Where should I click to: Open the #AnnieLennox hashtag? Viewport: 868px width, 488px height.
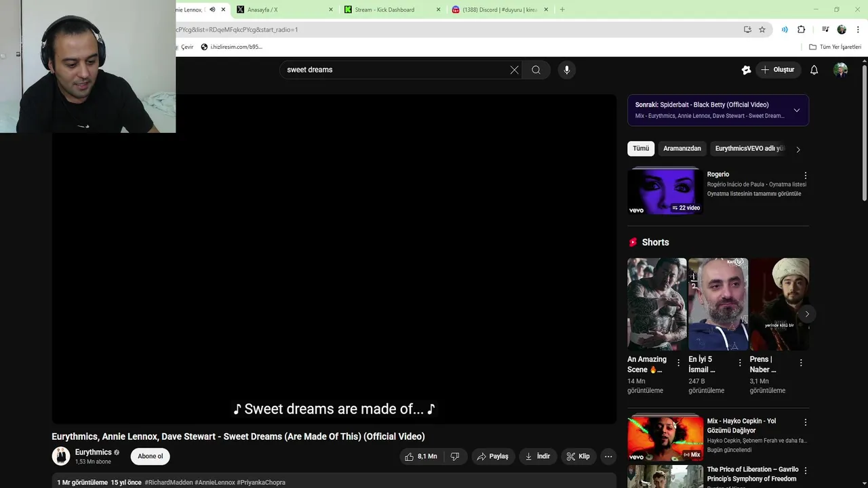215,483
